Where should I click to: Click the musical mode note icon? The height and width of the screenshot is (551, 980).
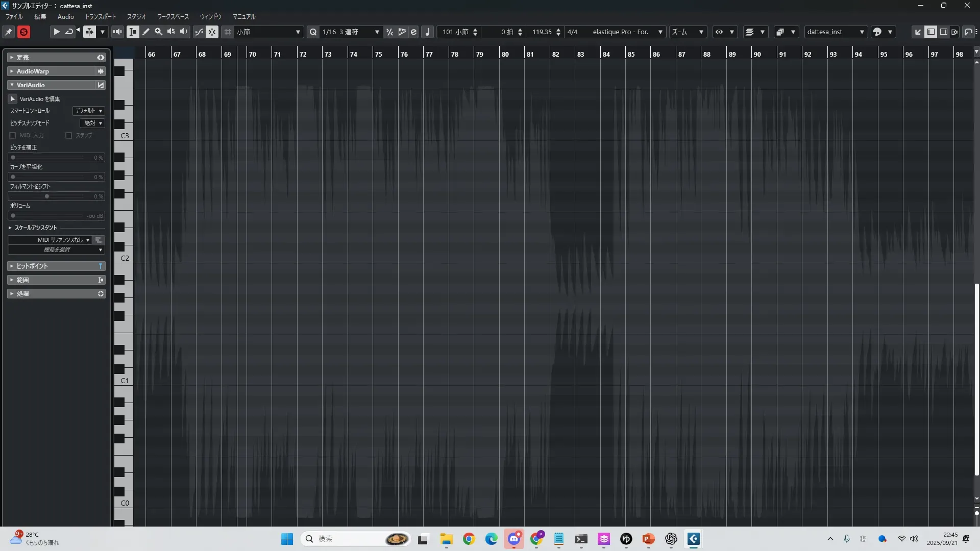pyautogui.click(x=428, y=32)
